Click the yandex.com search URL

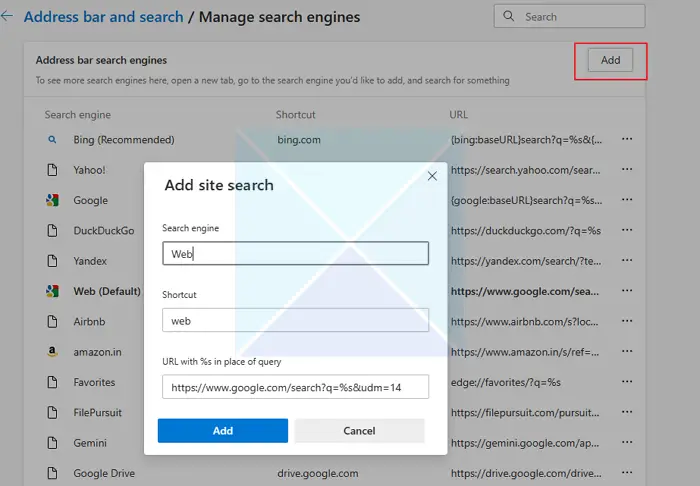(526, 261)
